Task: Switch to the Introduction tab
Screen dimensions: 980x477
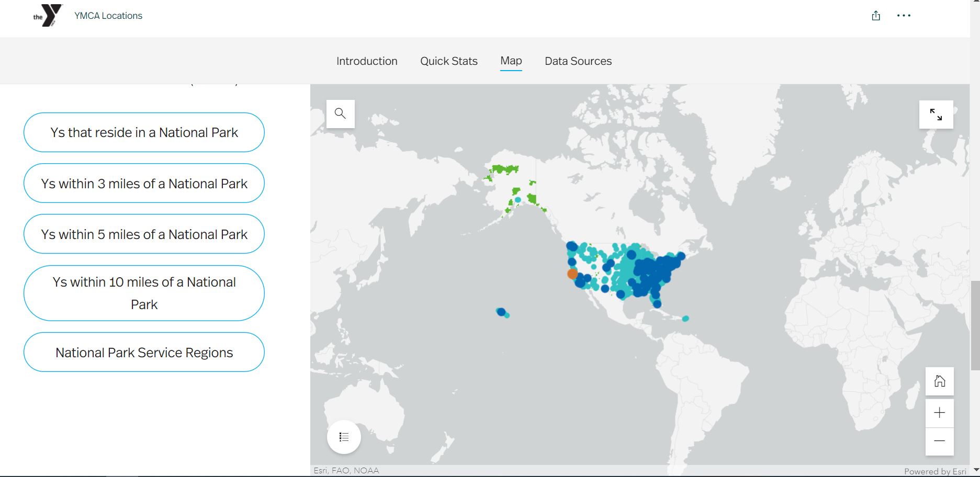Action: pos(367,61)
